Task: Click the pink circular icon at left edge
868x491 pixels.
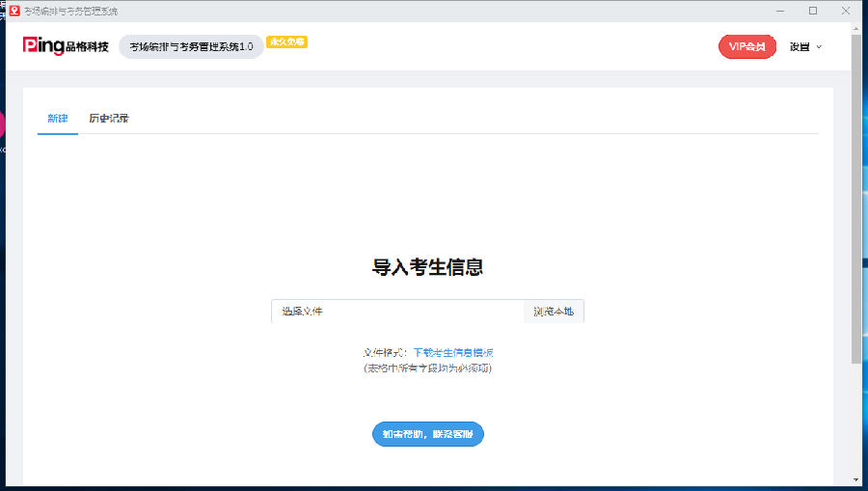Action: pos(2,124)
